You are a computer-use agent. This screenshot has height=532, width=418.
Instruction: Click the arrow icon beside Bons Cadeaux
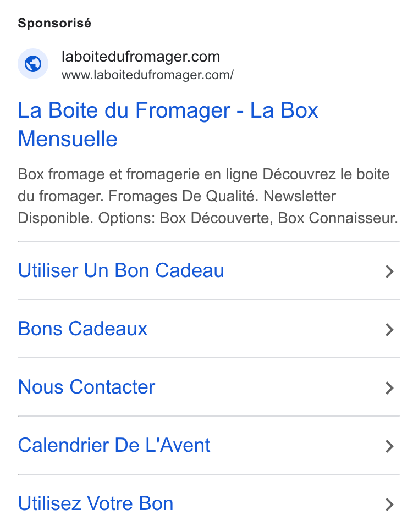389,329
